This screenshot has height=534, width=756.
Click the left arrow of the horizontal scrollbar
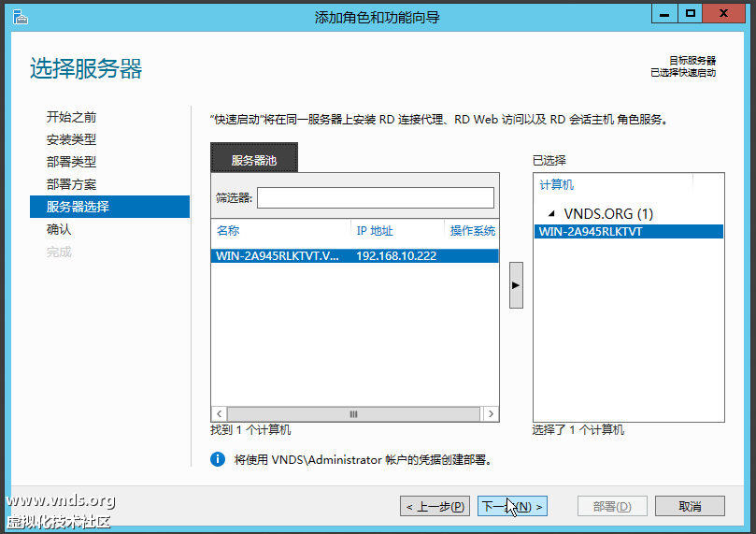(x=220, y=414)
